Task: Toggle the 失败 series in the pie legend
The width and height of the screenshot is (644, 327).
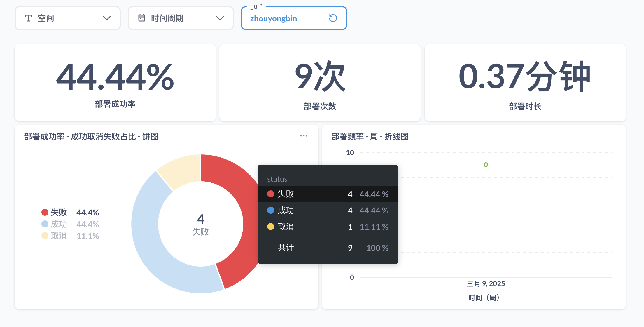Action: [58, 212]
